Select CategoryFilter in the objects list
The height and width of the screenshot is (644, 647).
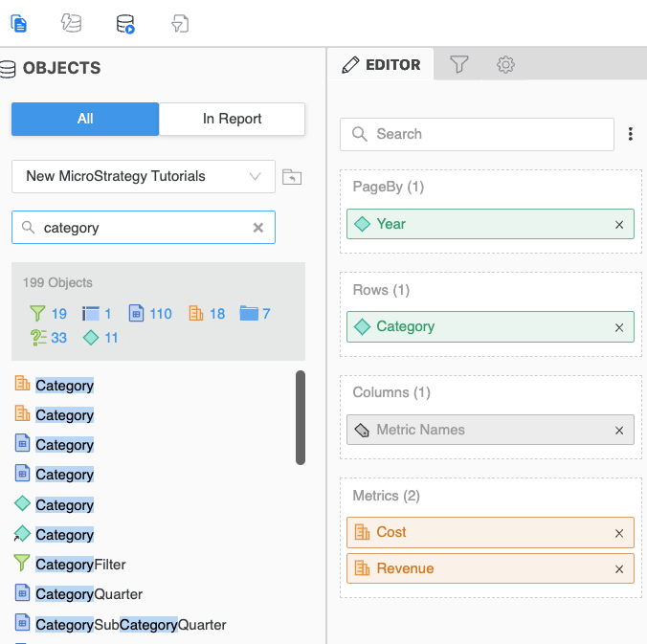pos(80,565)
